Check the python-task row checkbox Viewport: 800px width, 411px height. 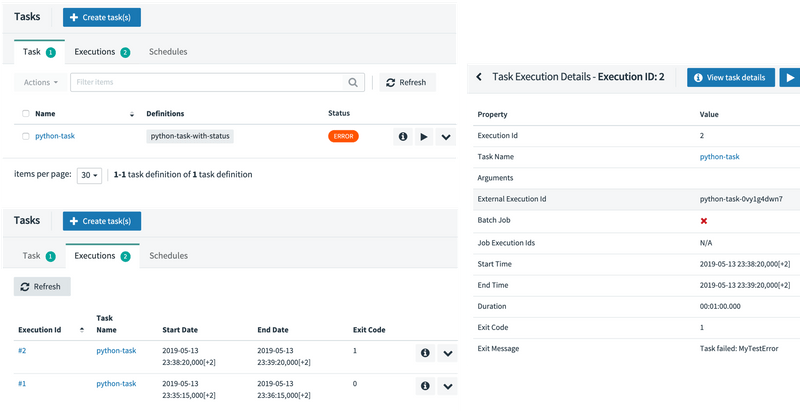pos(25,136)
